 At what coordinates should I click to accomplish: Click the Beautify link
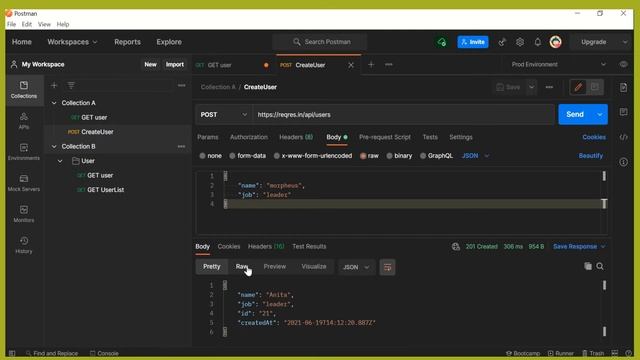coord(591,156)
